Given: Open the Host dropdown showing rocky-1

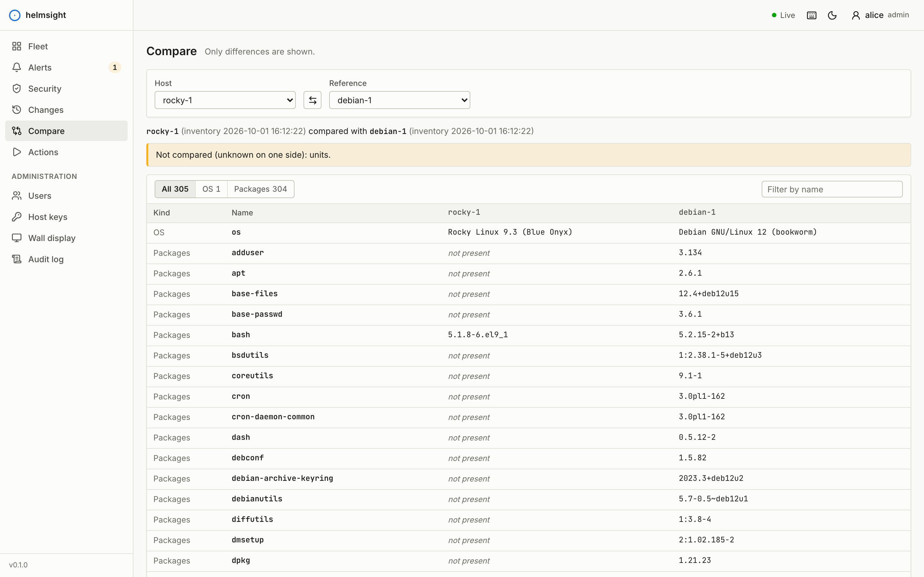Looking at the screenshot, I should [x=225, y=100].
